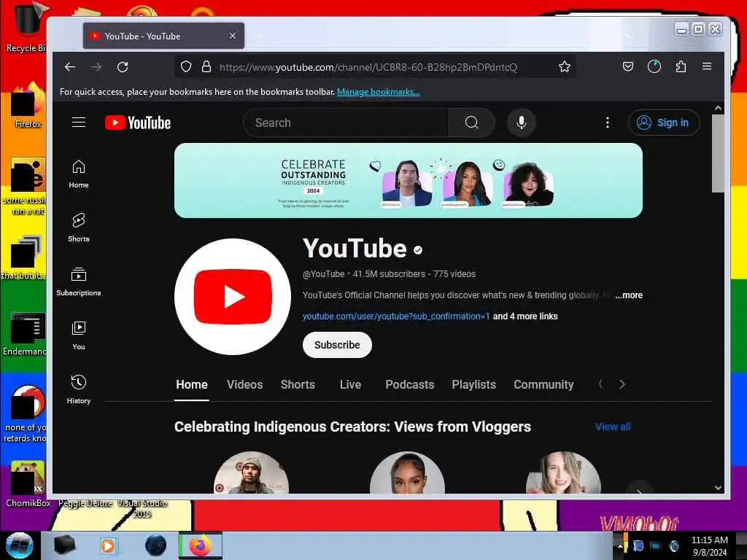747x560 pixels.
Task: Switch to the channel Shorts tab
Action: coord(298,385)
